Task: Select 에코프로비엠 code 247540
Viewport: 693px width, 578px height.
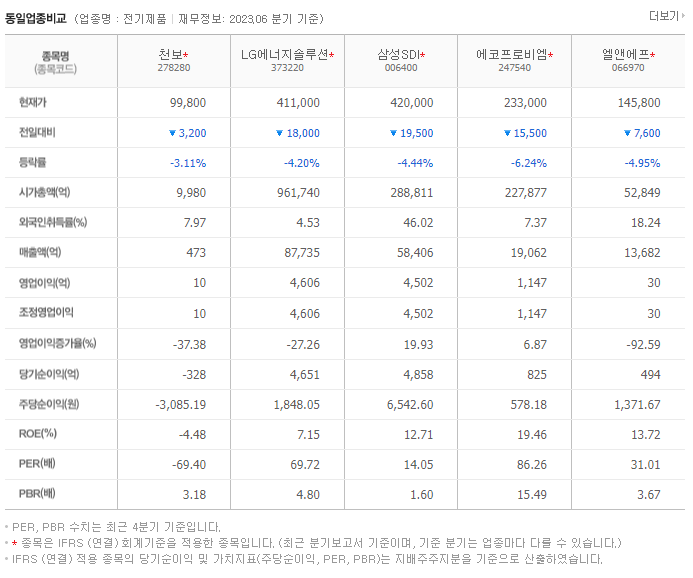Action: (514, 68)
